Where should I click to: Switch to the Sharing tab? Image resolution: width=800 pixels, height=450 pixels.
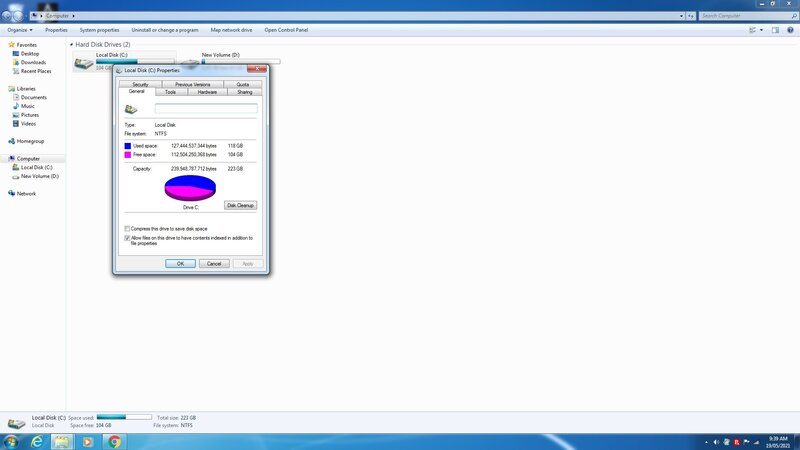point(245,92)
